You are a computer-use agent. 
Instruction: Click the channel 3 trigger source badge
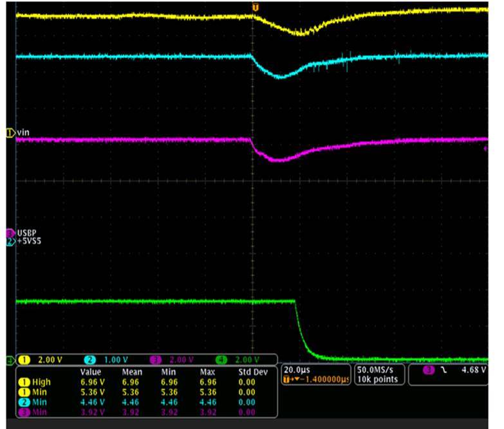coord(429,370)
